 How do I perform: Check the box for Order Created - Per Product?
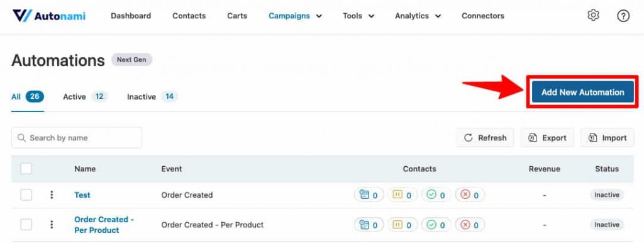pos(26,225)
